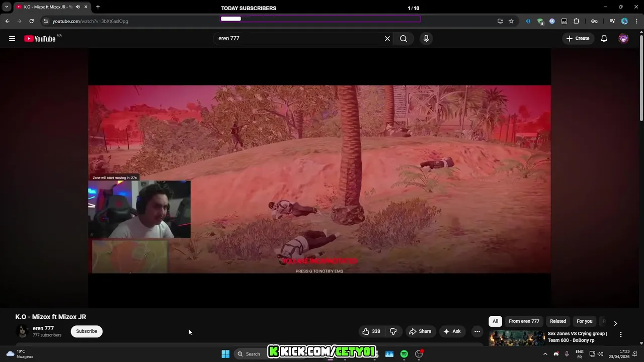
Task: Click the tray microphone icon
Action: click(567, 354)
